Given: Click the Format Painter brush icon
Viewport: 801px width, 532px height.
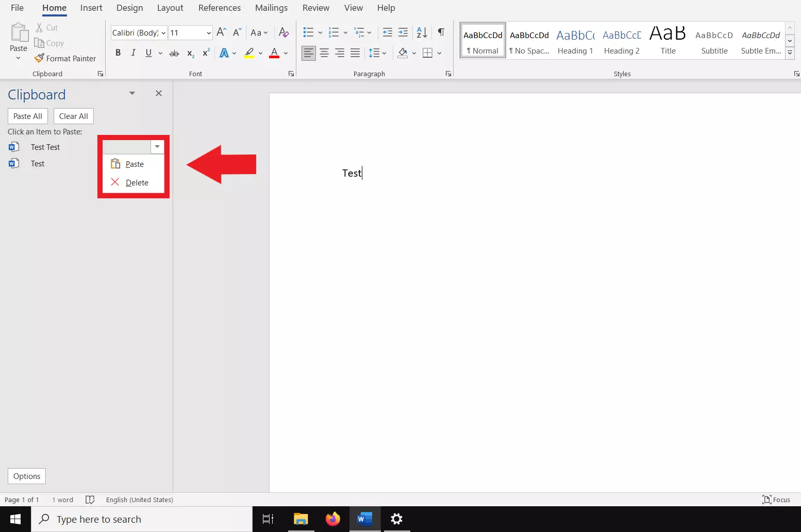Looking at the screenshot, I should coord(39,58).
